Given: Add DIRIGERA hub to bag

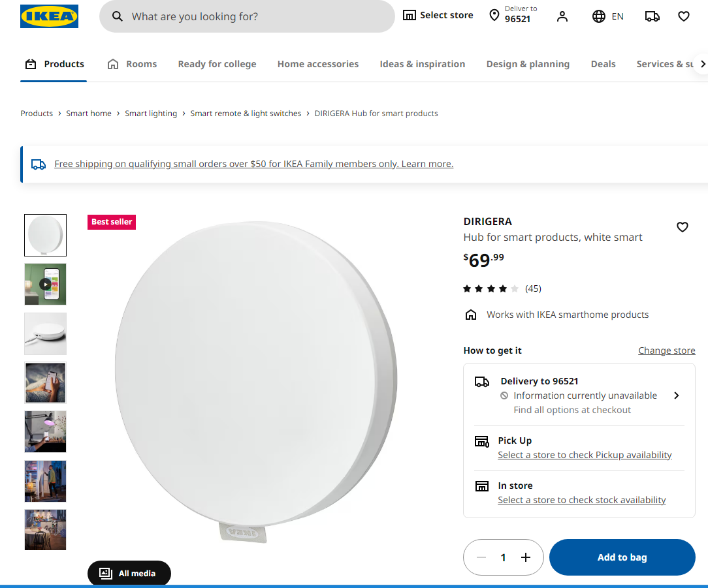Looking at the screenshot, I should coord(622,557).
